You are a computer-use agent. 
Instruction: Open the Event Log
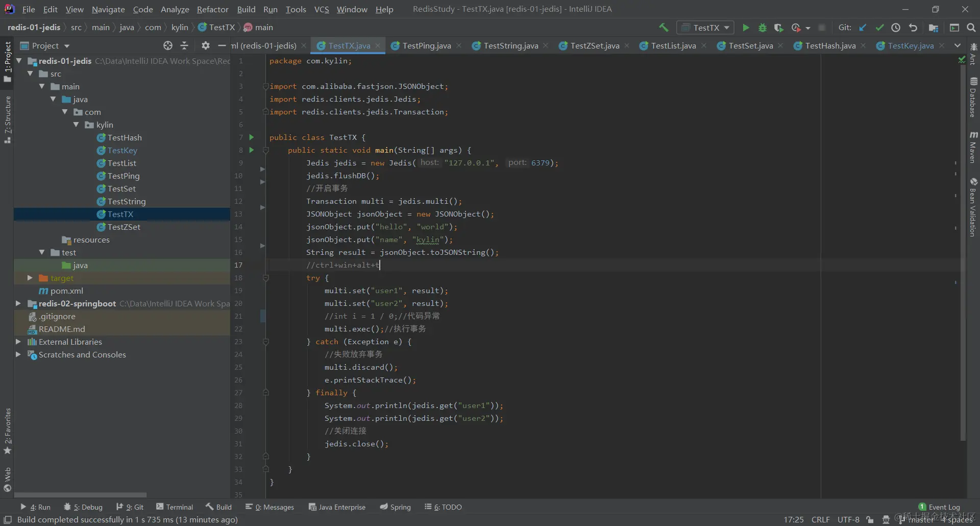point(939,507)
